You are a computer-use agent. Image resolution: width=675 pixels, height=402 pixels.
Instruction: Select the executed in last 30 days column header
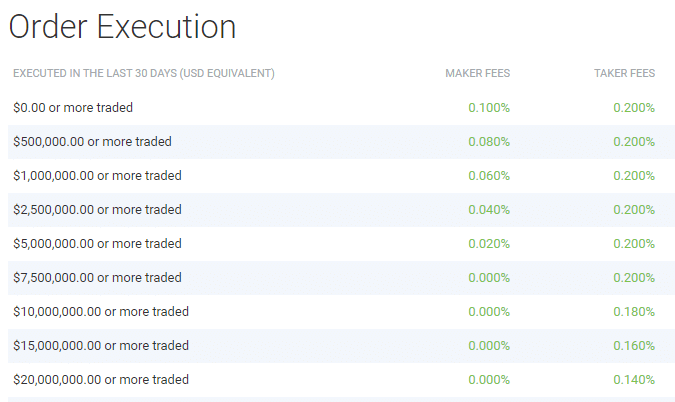(x=144, y=73)
